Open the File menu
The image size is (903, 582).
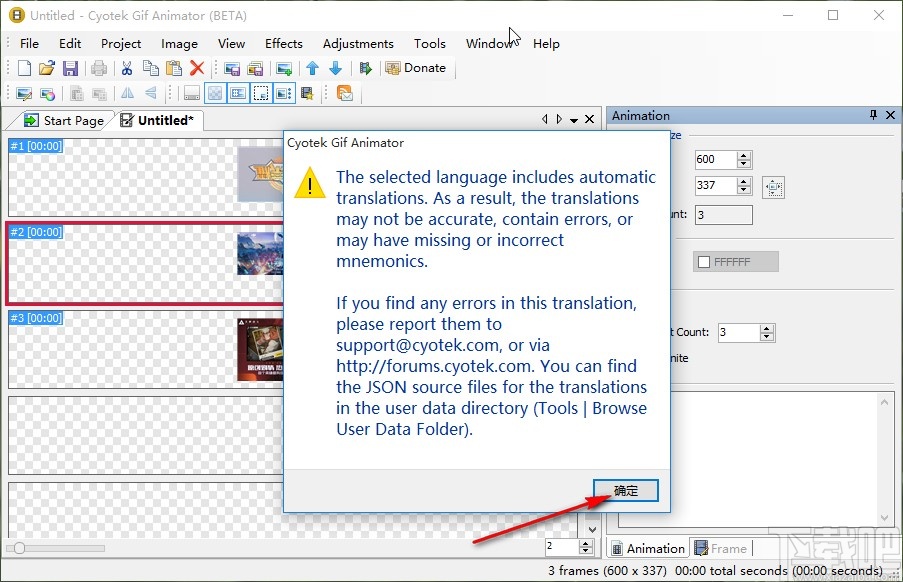[x=29, y=44]
